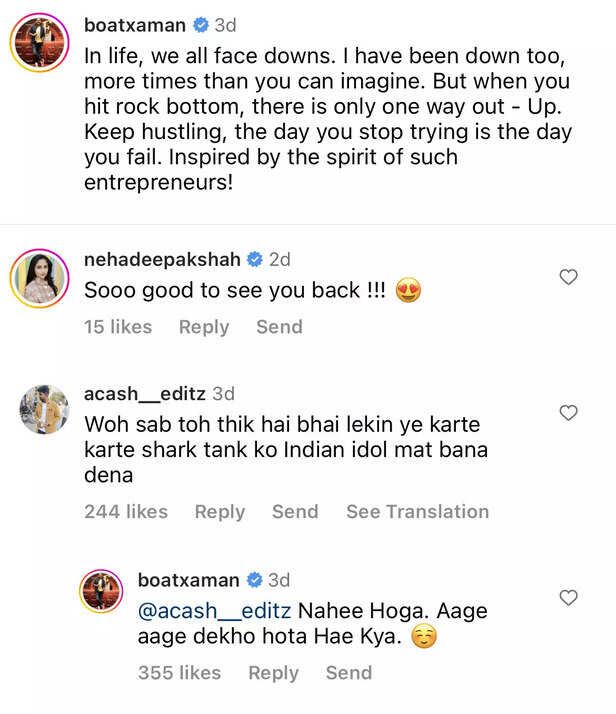
Task: See Translation of acash__editz's comment
Action: (x=417, y=511)
